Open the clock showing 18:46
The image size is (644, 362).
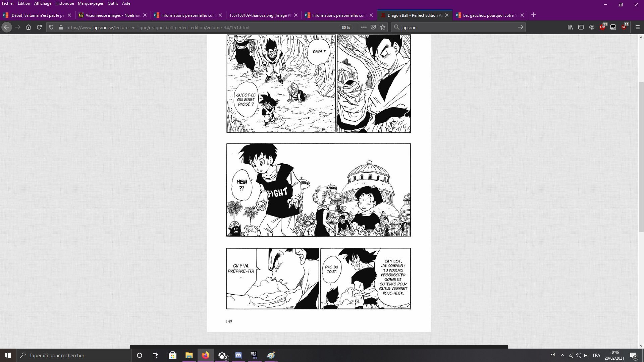[614, 355]
